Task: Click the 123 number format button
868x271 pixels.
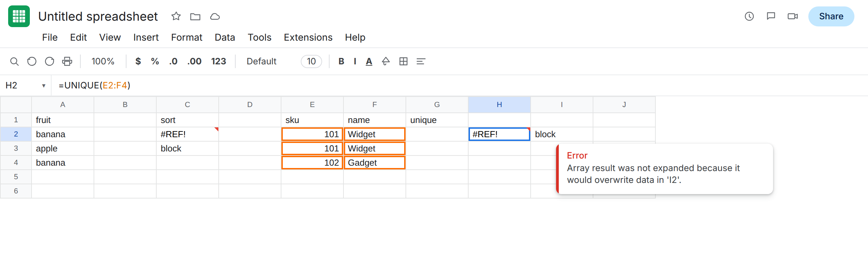Action: point(218,61)
